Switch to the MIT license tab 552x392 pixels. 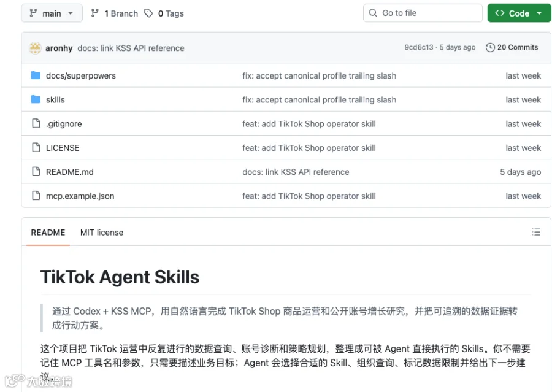pos(102,233)
